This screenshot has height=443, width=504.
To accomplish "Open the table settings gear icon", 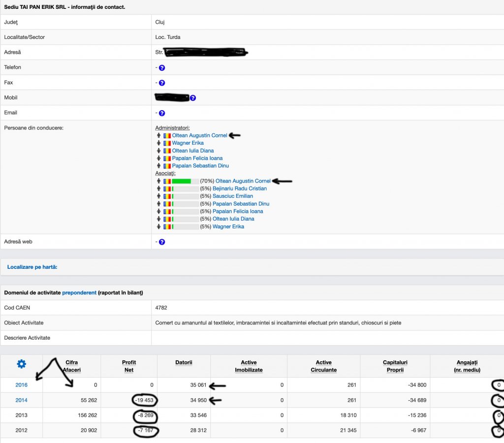I will (22, 364).
